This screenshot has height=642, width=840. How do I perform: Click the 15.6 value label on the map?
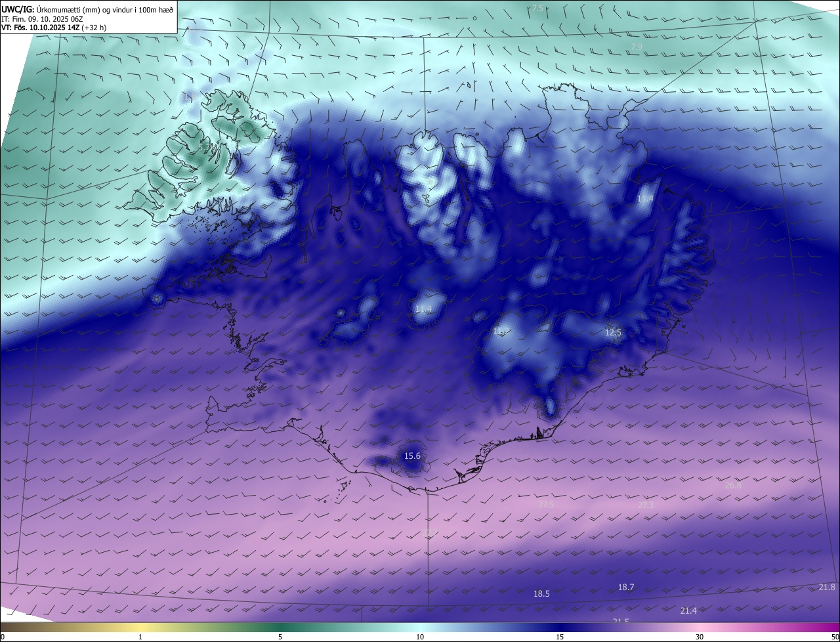pos(412,456)
